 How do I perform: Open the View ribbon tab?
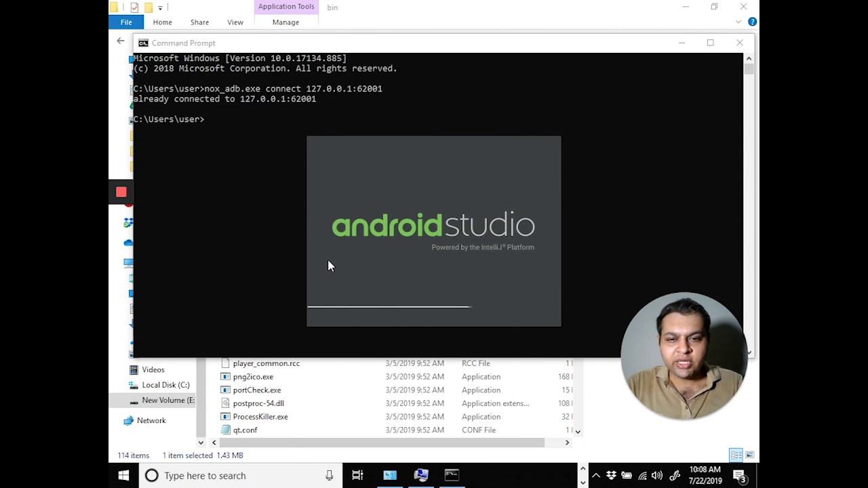(x=235, y=22)
